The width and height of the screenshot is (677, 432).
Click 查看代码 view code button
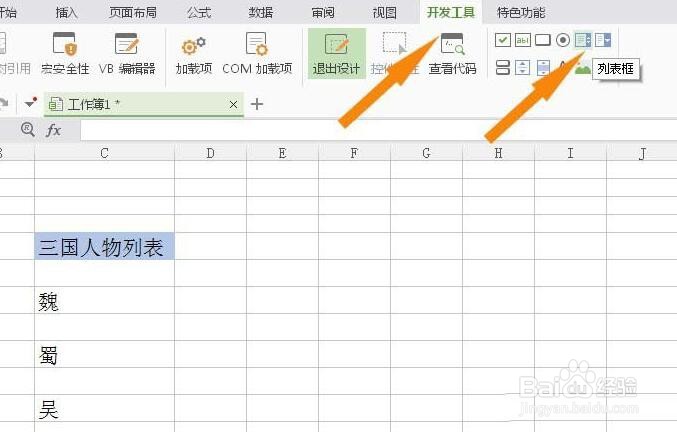click(452, 54)
